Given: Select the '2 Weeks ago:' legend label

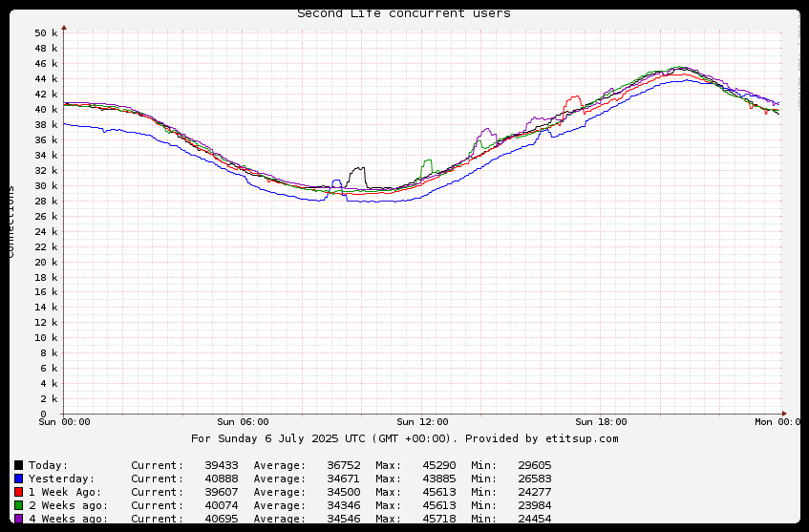Looking at the screenshot, I should point(69,505).
